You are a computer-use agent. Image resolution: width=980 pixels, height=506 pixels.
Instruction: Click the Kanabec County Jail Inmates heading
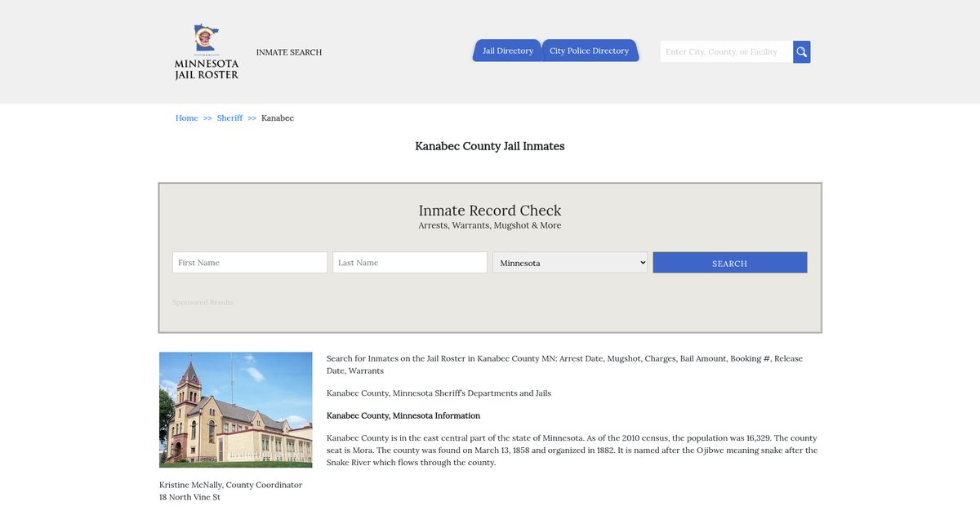(x=490, y=147)
